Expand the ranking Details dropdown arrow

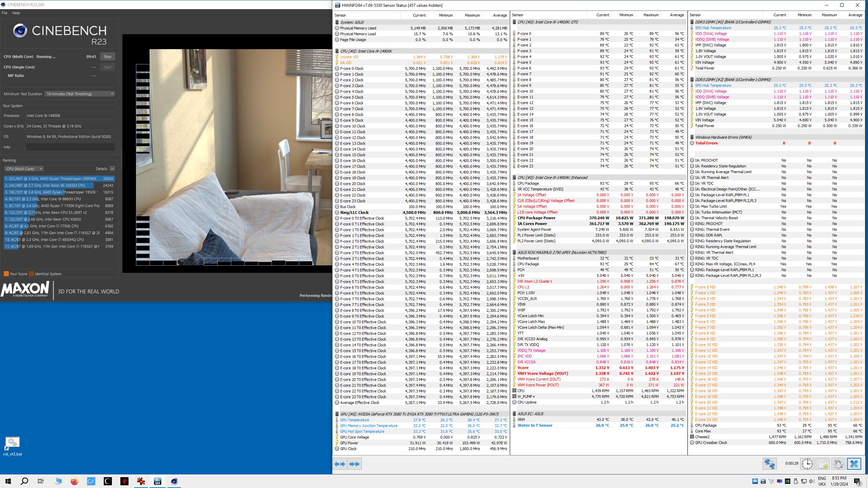tap(112, 169)
